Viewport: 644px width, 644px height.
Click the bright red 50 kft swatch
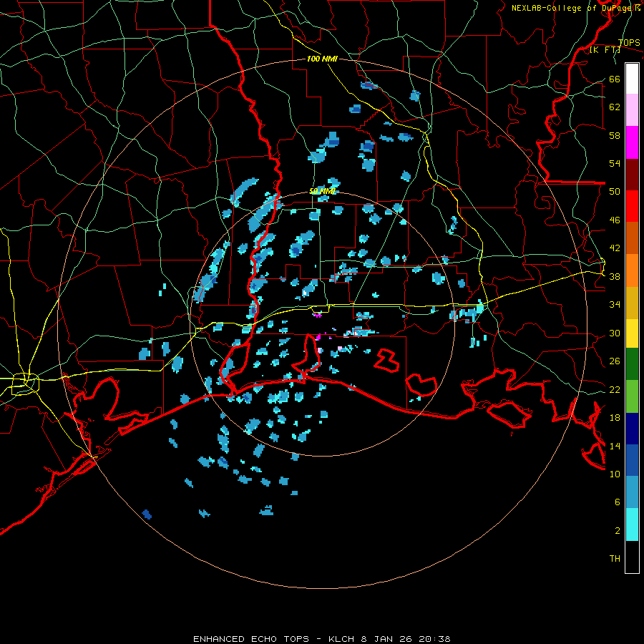(x=632, y=206)
